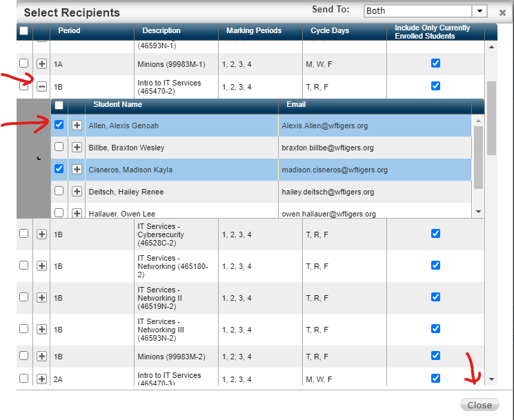This screenshot has height=420, width=514.
Task: Select the IT Services - Networking (465180-2) class checkbox
Action: pos(24,265)
